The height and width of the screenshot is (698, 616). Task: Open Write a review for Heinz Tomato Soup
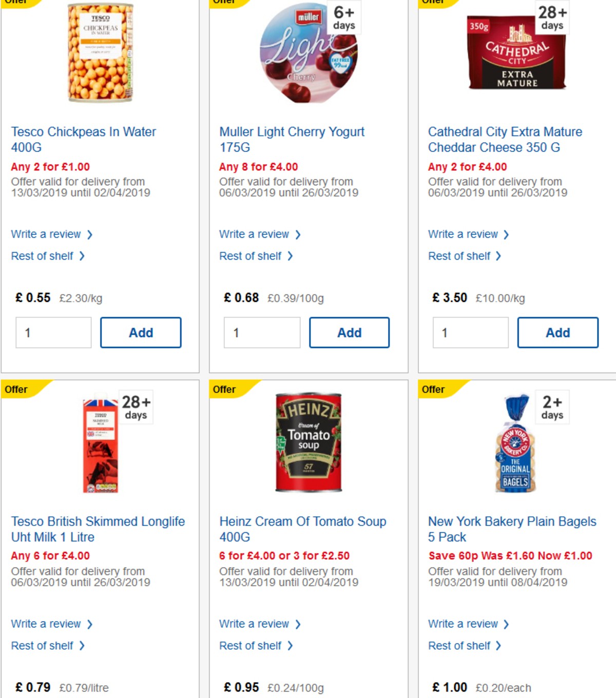[254, 624]
